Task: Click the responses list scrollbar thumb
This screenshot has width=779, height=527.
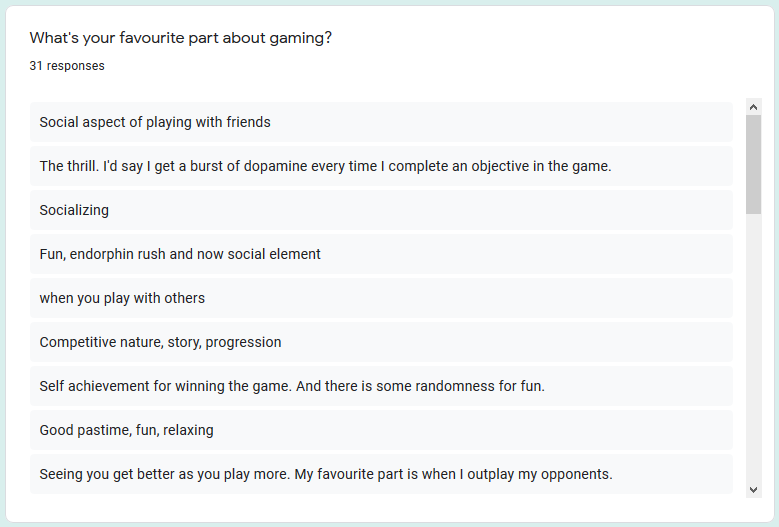Action: point(753,163)
